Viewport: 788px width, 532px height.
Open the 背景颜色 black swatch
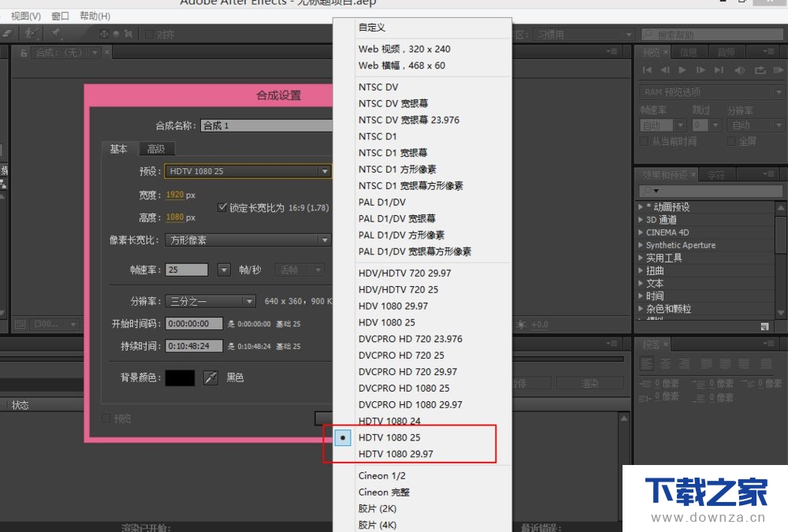pyautogui.click(x=180, y=378)
